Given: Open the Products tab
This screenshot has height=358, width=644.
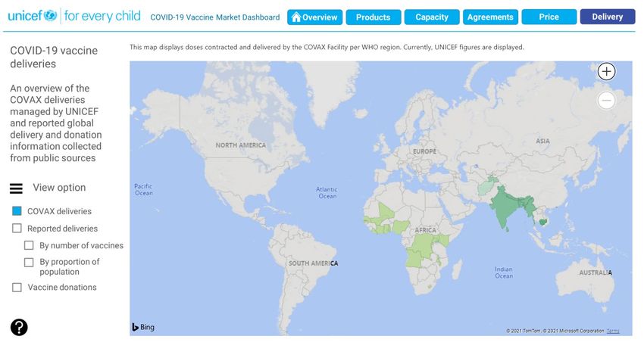Looking at the screenshot, I should click(374, 17).
